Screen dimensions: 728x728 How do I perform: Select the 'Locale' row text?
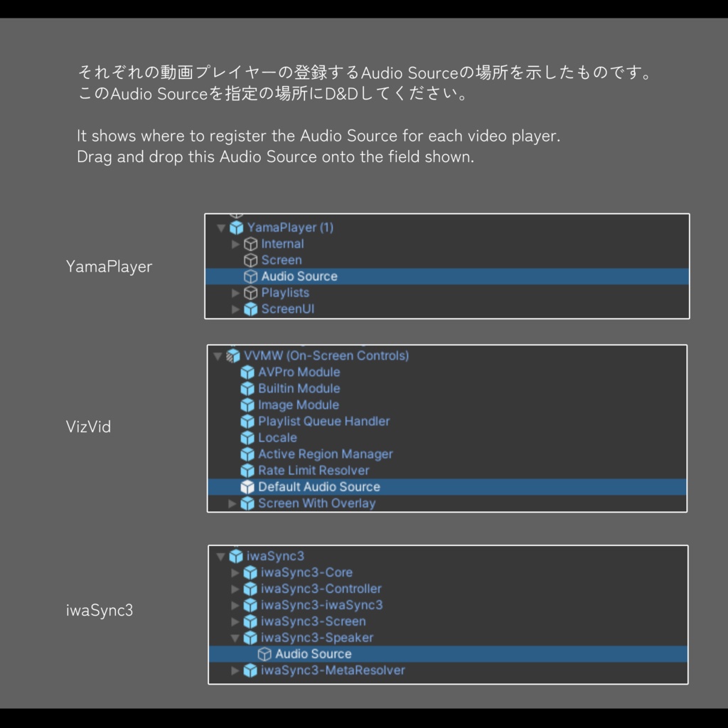[x=277, y=437]
